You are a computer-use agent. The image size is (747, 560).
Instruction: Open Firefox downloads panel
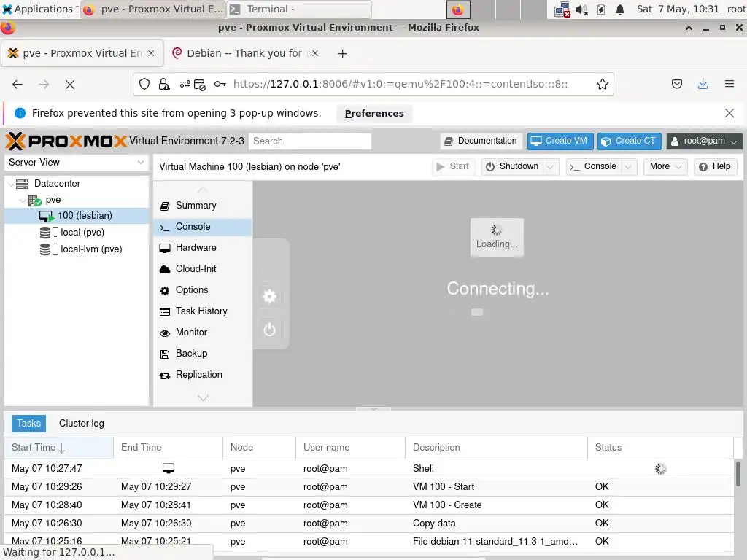coord(703,85)
